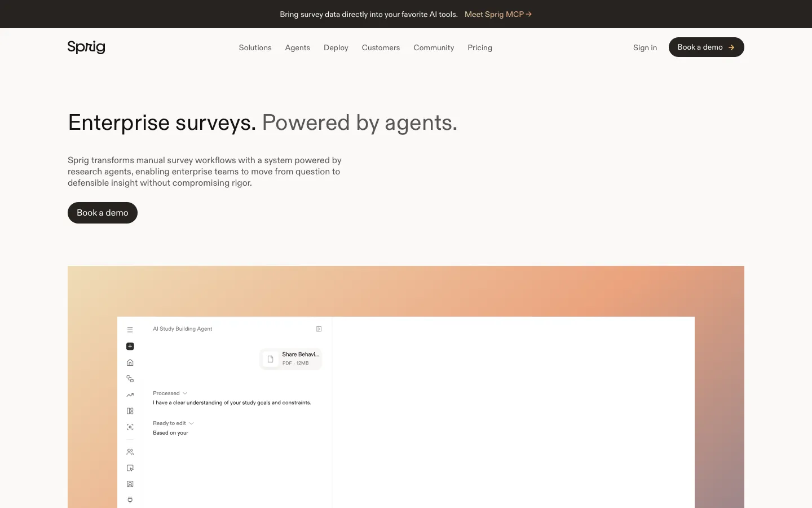
Task: Open the Deploy nav menu
Action: point(336,48)
